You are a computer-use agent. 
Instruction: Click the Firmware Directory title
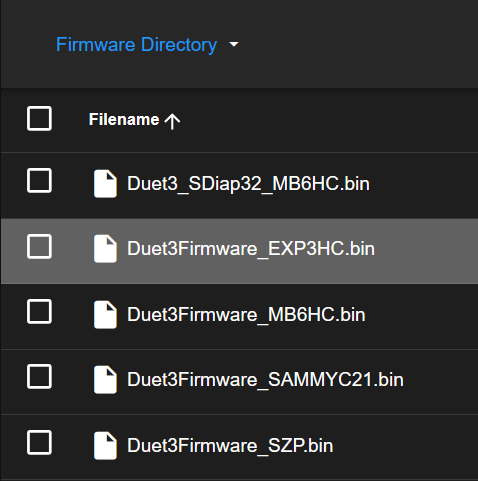(x=136, y=45)
